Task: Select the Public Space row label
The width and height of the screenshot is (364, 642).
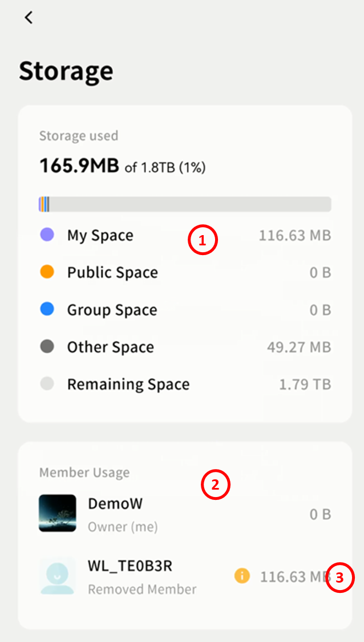Action: [112, 273]
